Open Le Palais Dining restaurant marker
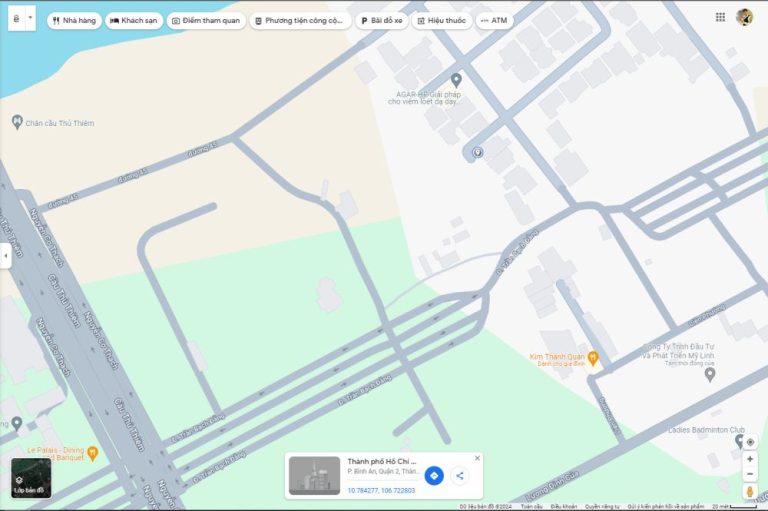The width and height of the screenshot is (768, 511). [x=93, y=453]
